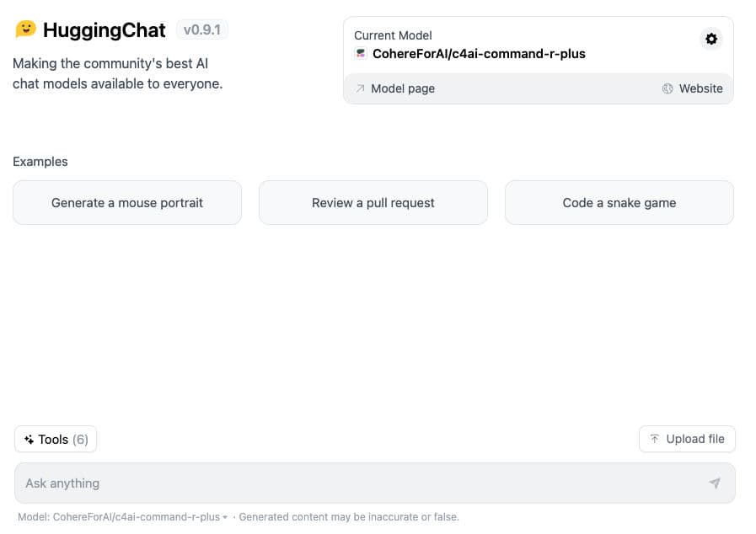
Task: Click the CohereForAI/c4ai-command-r-plus model name in the card
Action: [479, 54]
